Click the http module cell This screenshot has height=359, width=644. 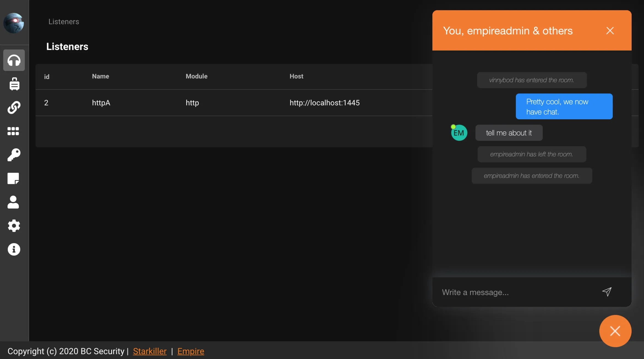tap(192, 103)
